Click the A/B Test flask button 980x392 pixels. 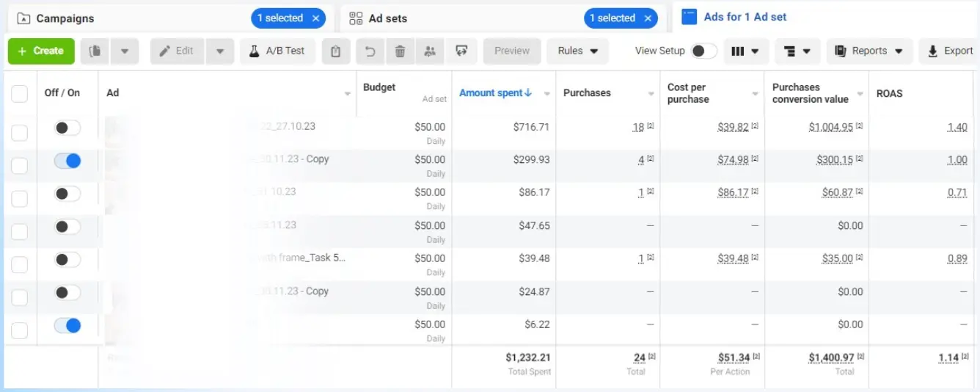coord(277,51)
